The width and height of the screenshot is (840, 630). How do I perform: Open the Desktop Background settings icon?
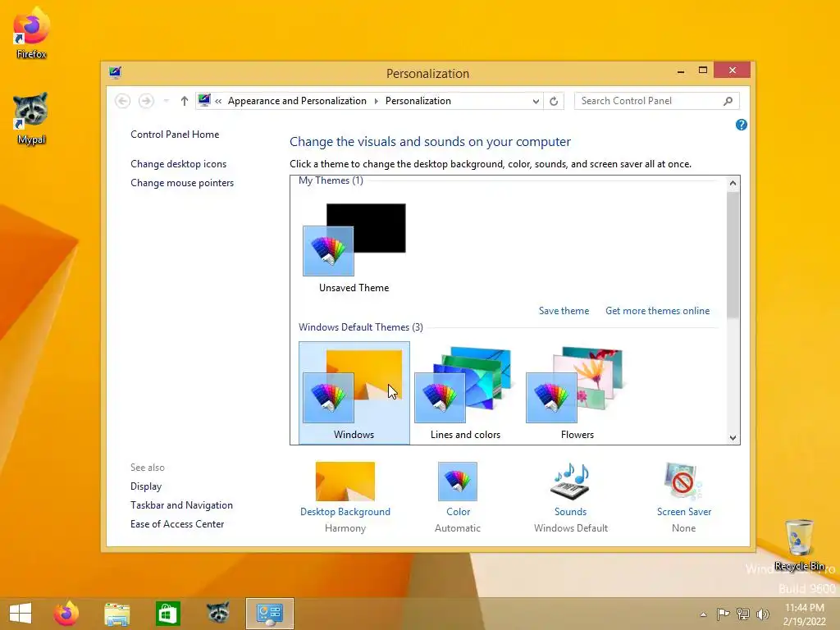pos(345,481)
